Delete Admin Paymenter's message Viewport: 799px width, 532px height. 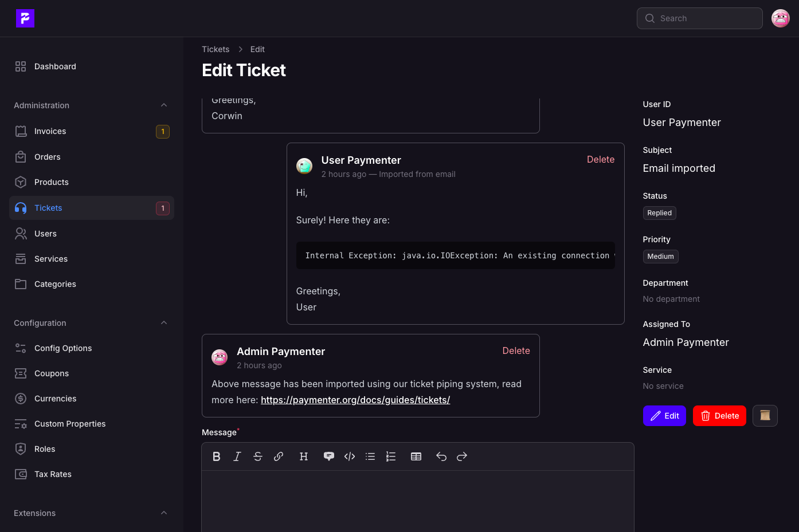click(516, 351)
